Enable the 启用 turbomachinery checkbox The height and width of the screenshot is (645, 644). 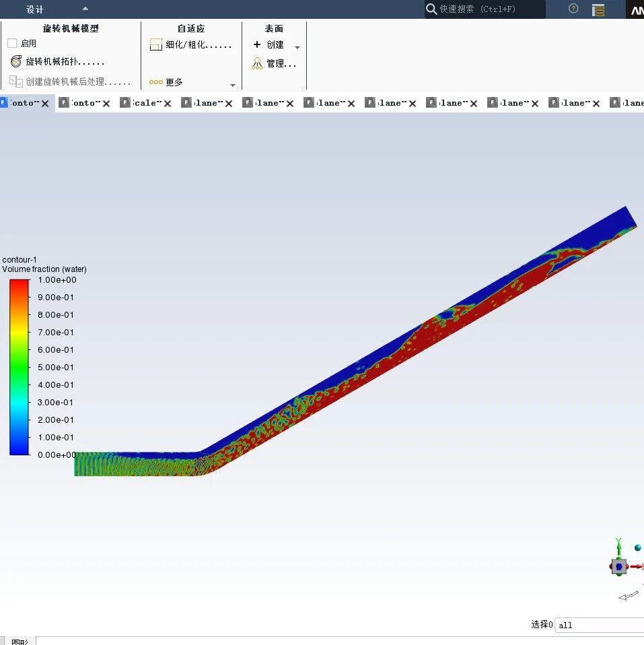tap(12, 43)
